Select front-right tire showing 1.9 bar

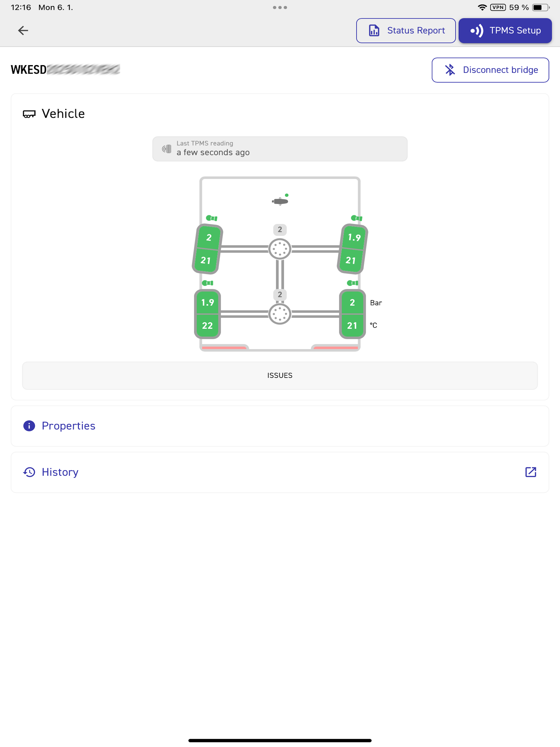pos(352,249)
